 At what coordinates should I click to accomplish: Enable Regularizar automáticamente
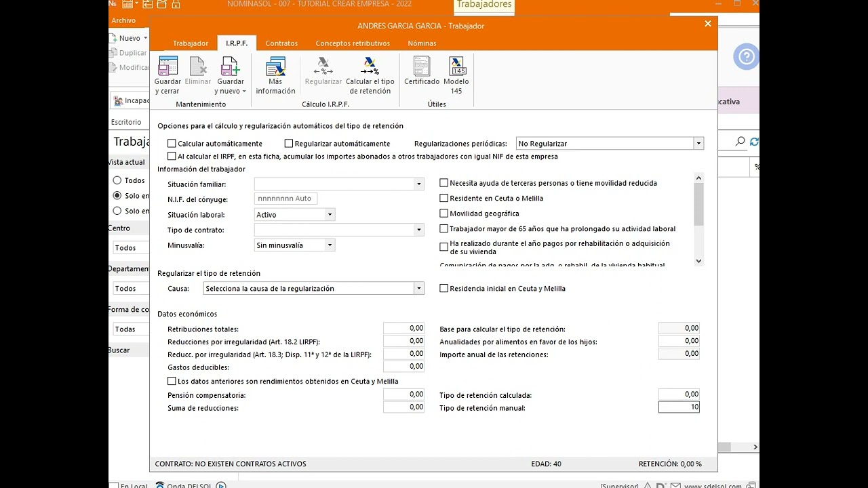coord(289,144)
